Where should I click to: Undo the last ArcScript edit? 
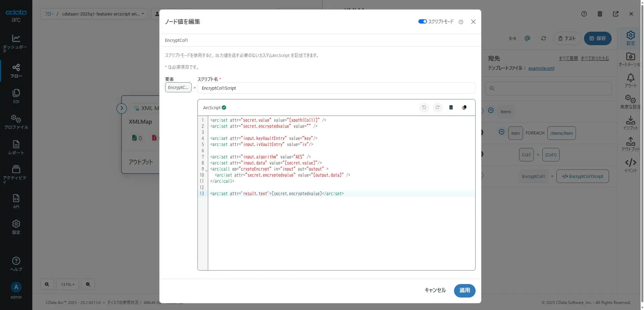(x=424, y=107)
